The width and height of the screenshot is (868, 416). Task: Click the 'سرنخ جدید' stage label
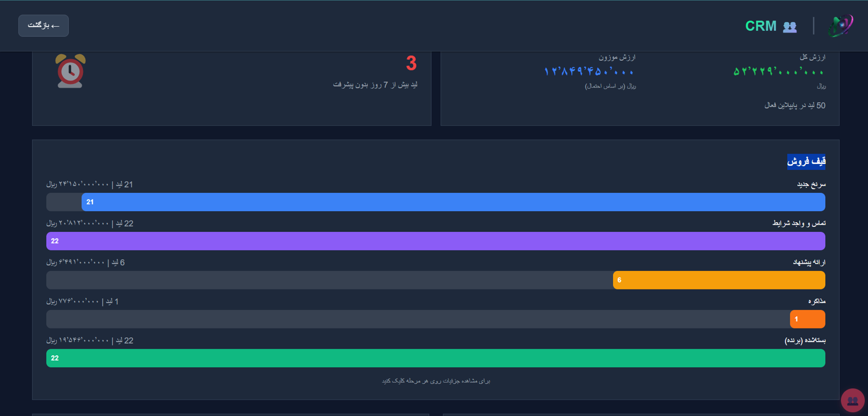pos(812,185)
